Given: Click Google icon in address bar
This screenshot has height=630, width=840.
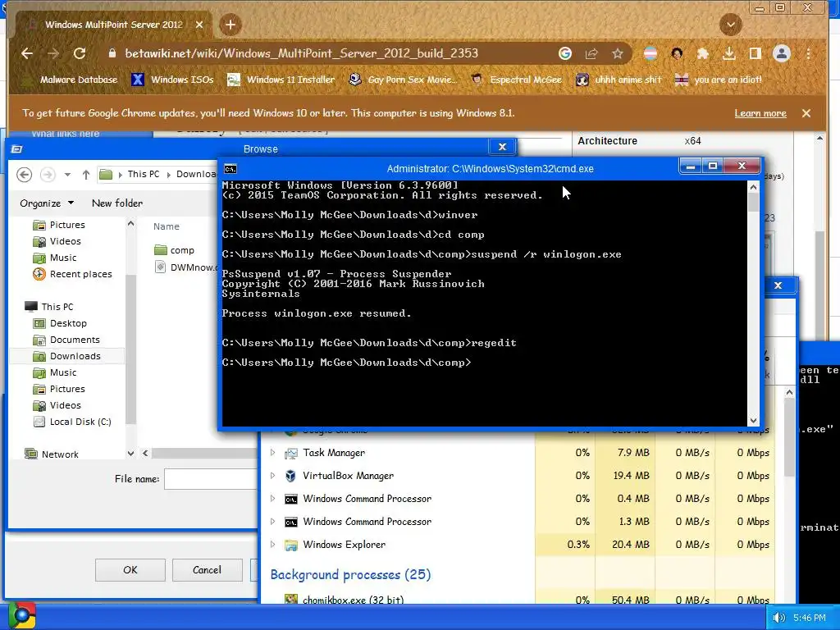Looking at the screenshot, I should 564,53.
